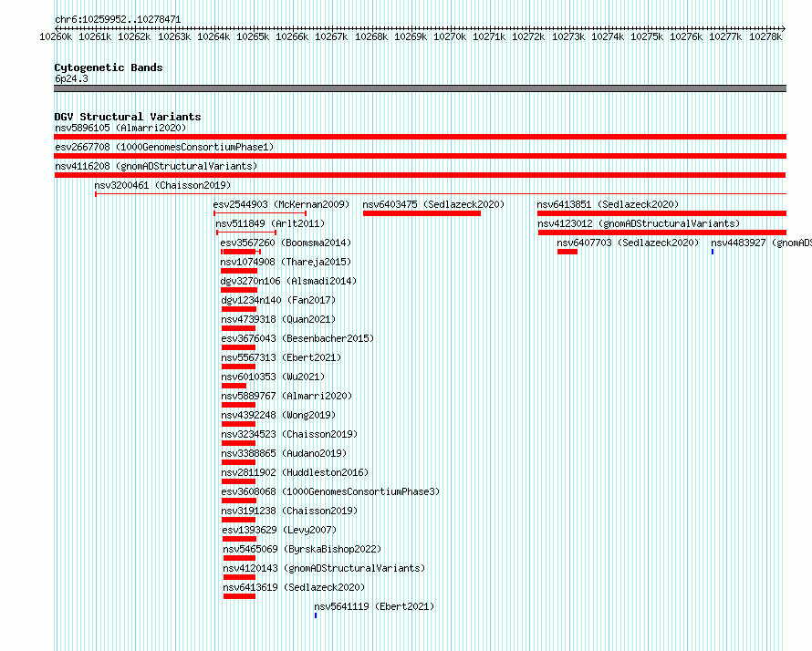Select the nsv4120143 variant label
Image resolution: width=812 pixels, height=651 pixels.
tap(324, 568)
